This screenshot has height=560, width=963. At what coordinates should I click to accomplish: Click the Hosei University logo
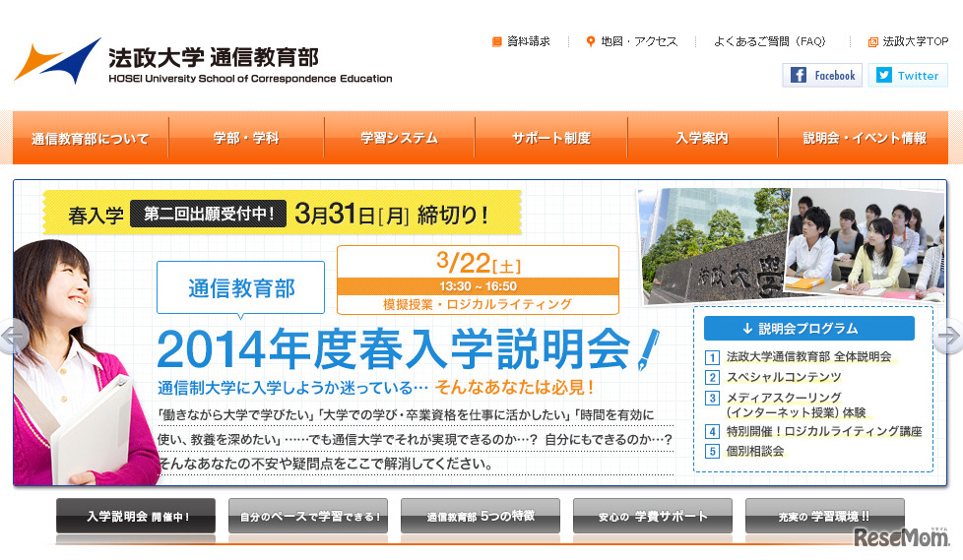pyautogui.click(x=202, y=63)
